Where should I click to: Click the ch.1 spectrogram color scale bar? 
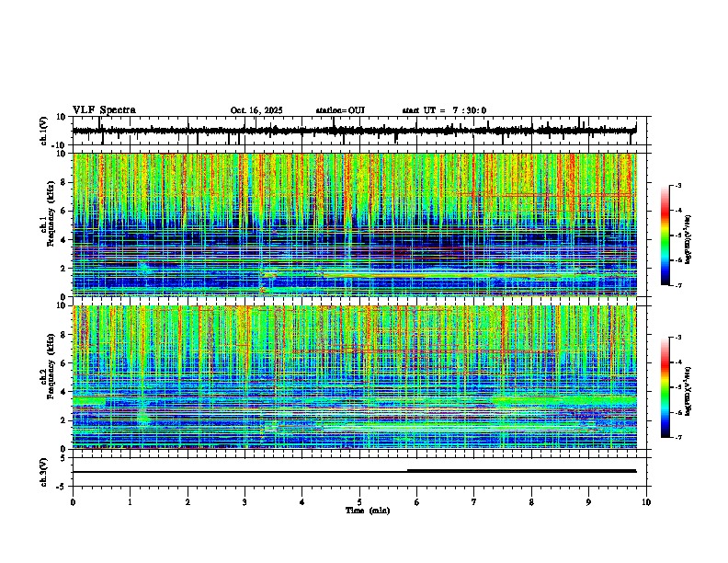(x=665, y=236)
